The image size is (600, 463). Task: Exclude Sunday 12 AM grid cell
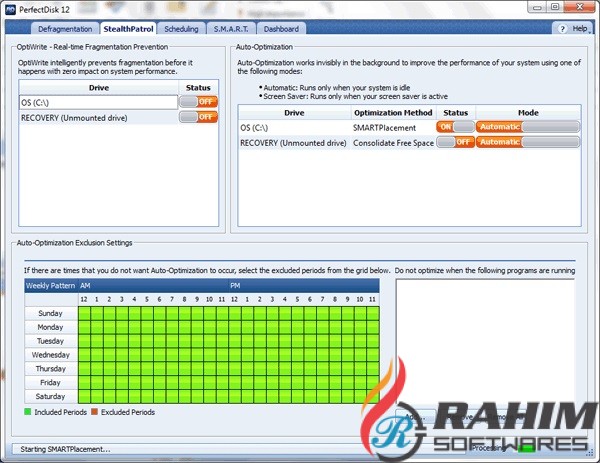click(84, 313)
